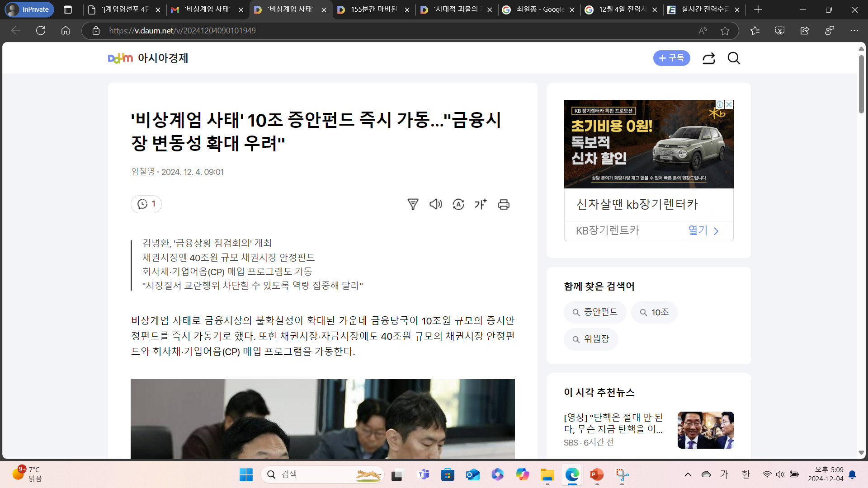Open the Daum search magnifier icon
Screen dimensions: 868x488
point(734,58)
